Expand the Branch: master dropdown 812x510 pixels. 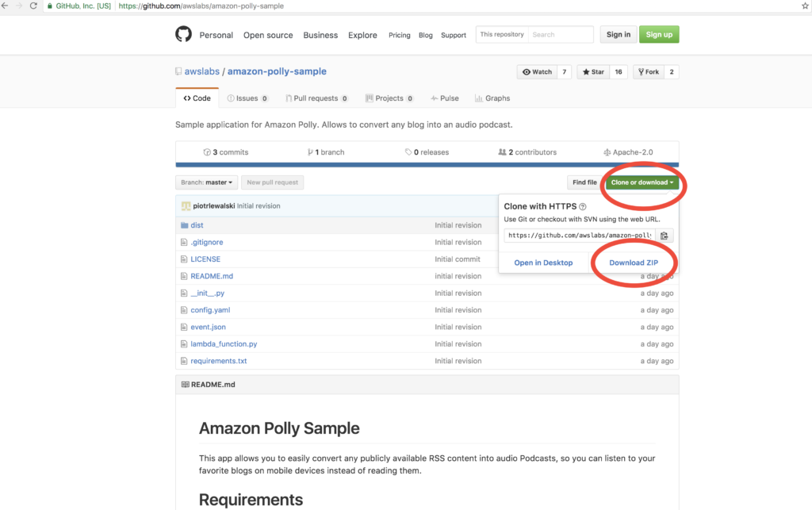[207, 182]
